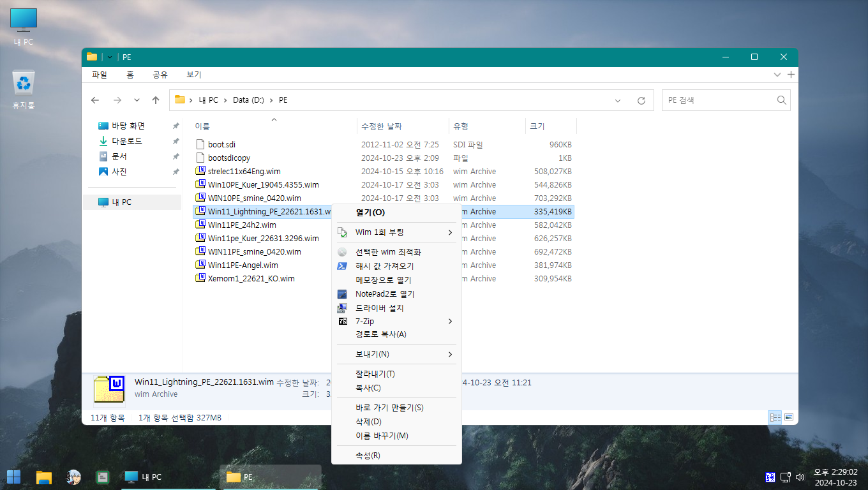
Task: Choose 열기(O) in the context menu
Action: [x=396, y=212]
